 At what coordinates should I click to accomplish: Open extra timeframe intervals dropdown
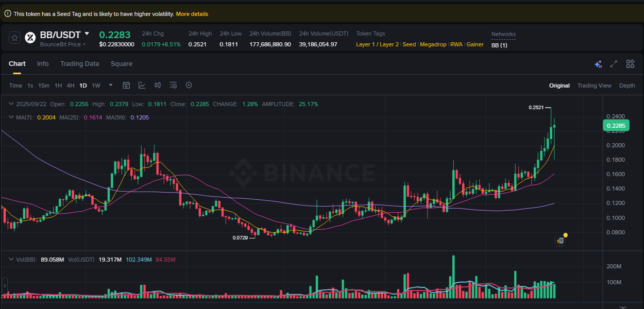[x=110, y=85]
